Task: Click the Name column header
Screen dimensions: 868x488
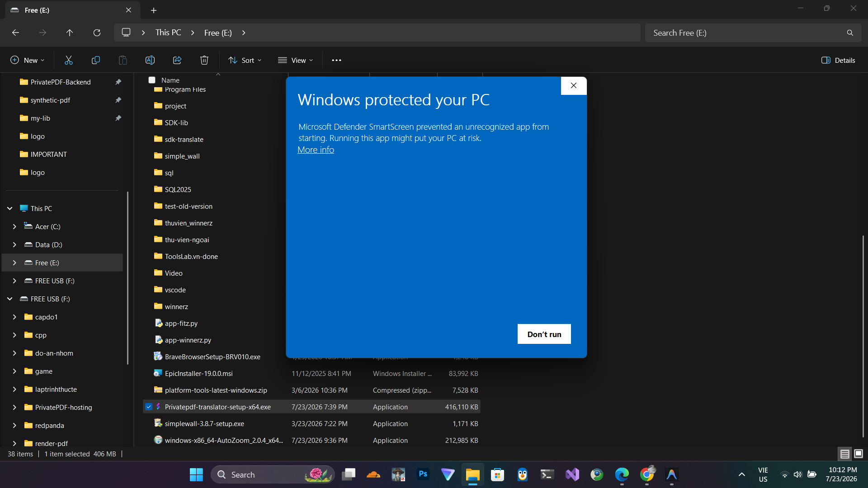Action: tap(170, 80)
